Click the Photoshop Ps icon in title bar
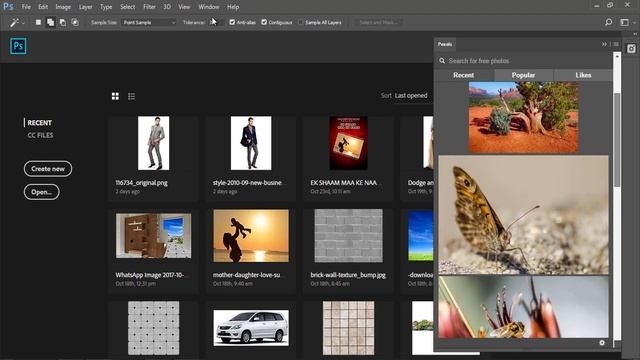Image resolution: width=640 pixels, height=360 pixels. (8, 7)
